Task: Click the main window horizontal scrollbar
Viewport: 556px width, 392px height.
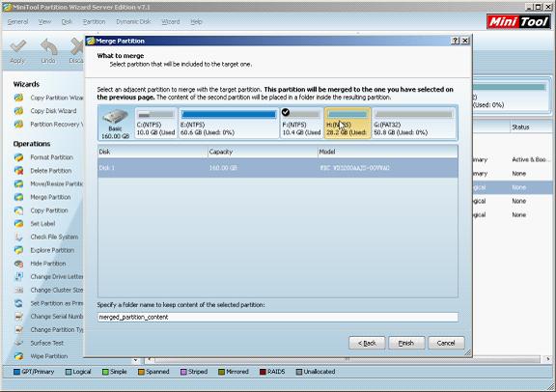Action: (x=347, y=359)
